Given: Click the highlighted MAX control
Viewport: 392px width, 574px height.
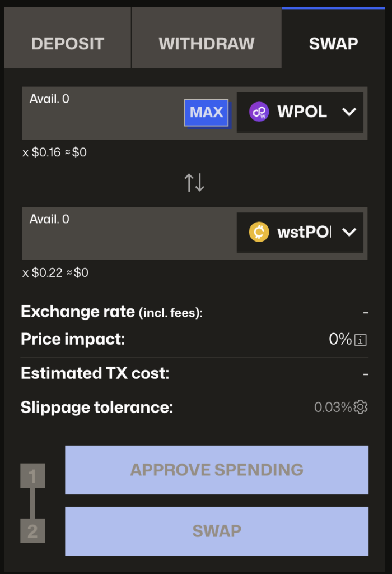Looking at the screenshot, I should click(x=207, y=112).
